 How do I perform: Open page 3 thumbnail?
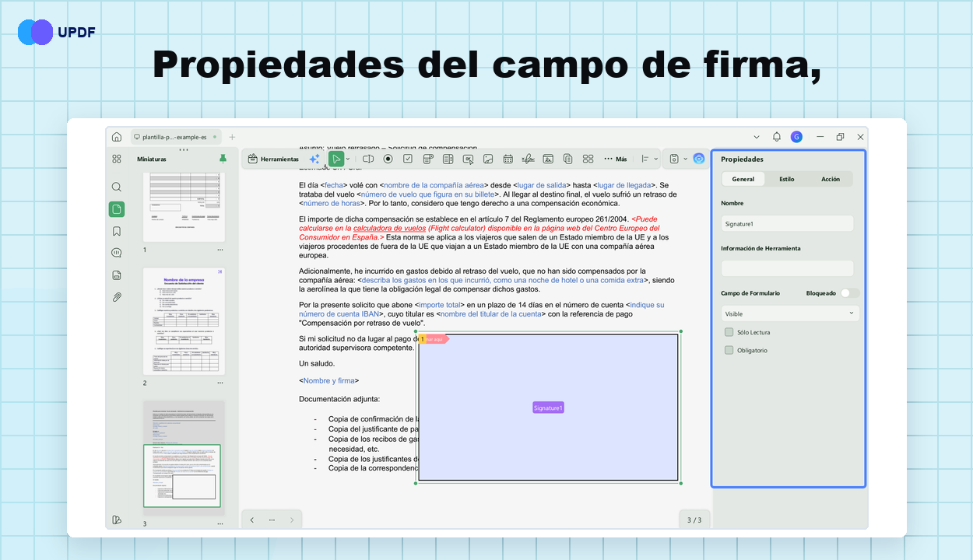(184, 457)
